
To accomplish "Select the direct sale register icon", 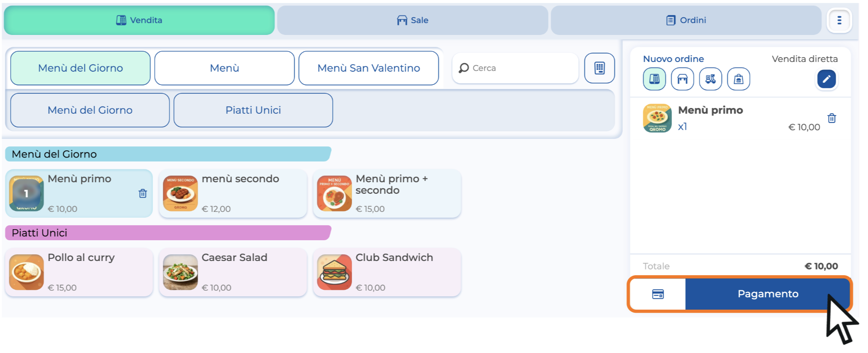I will (x=654, y=79).
